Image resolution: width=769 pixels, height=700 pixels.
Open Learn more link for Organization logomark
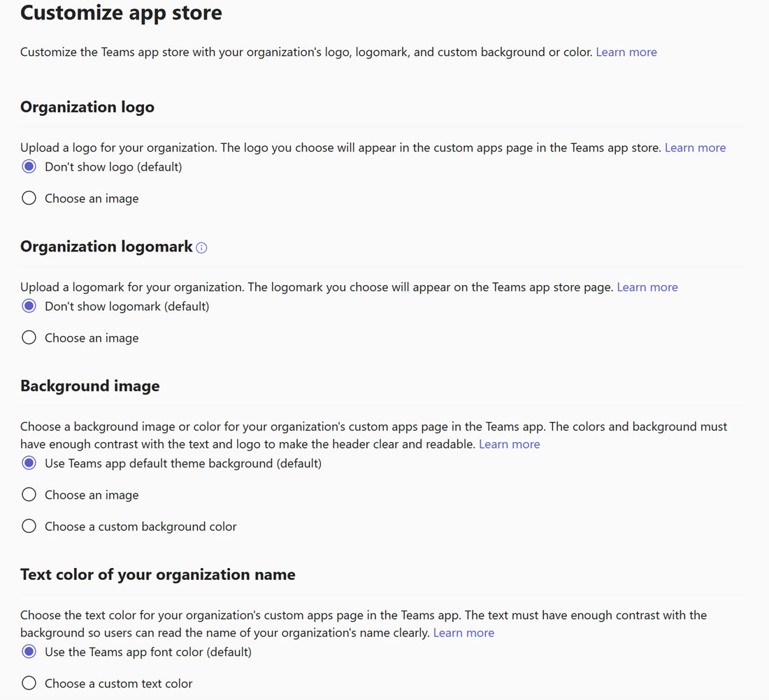coord(647,287)
